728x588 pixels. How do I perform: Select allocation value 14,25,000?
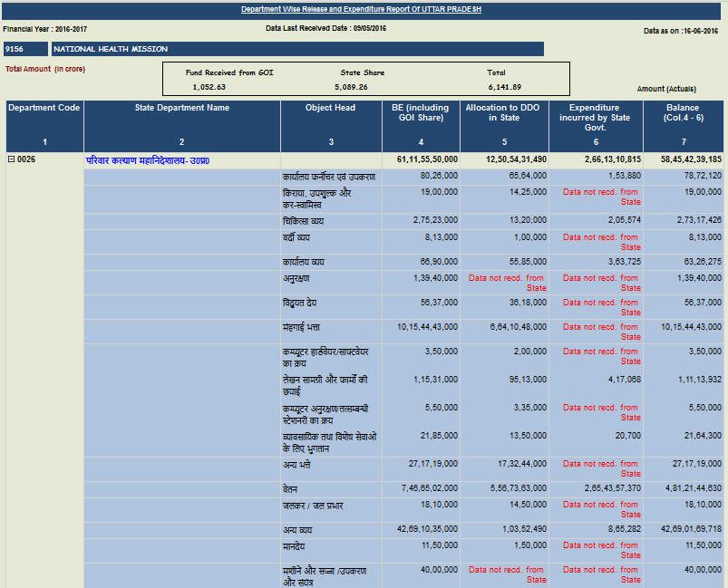528,192
